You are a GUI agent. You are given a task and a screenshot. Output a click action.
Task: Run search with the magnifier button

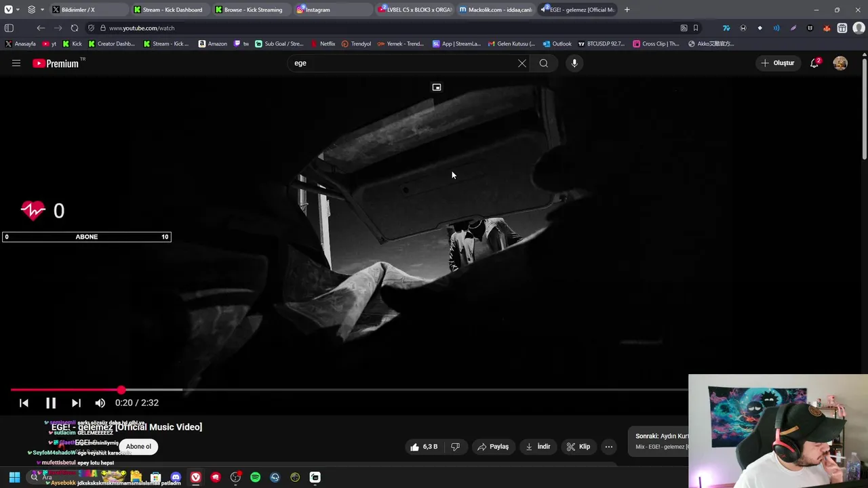pos(544,63)
